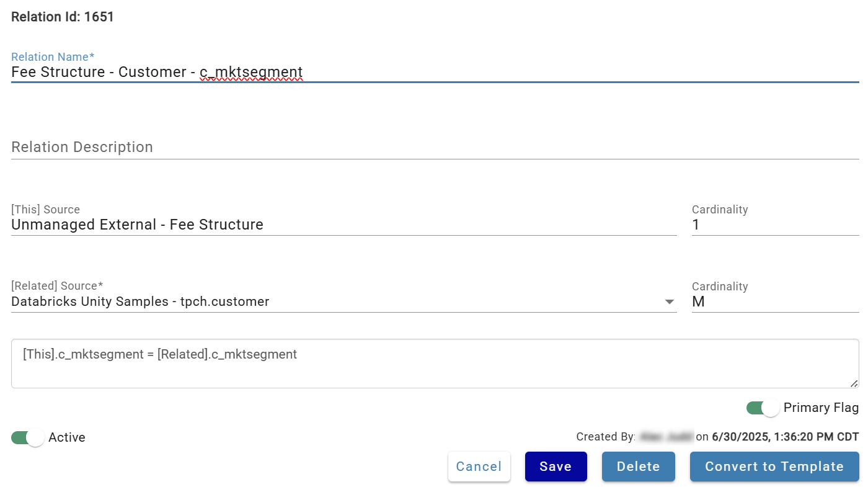Click Cancel to discard changes

[x=479, y=466]
